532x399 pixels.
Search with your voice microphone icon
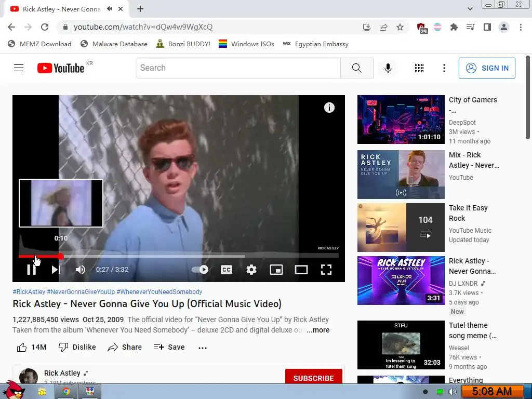(x=388, y=68)
